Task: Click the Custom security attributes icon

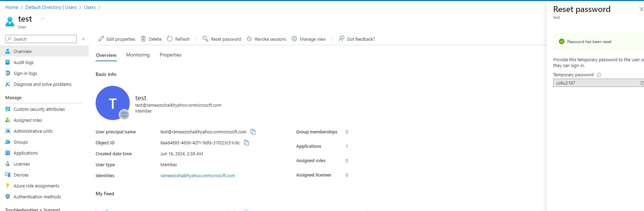Action: pyautogui.click(x=8, y=109)
